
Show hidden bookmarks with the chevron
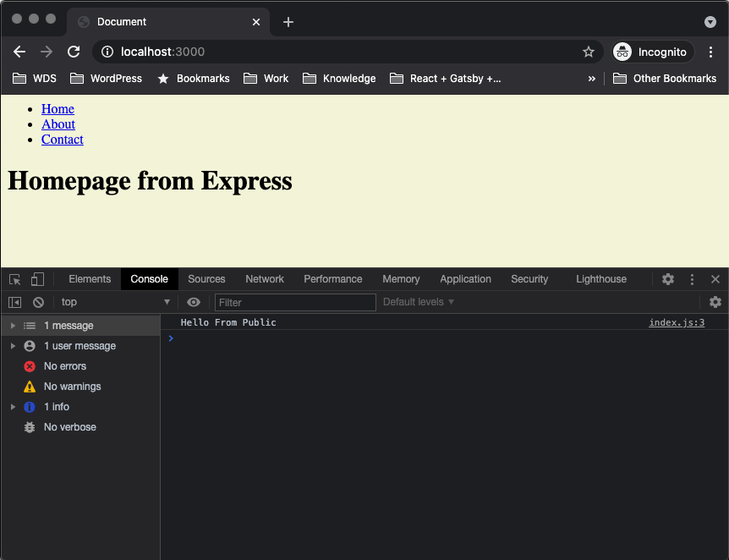pyautogui.click(x=591, y=78)
